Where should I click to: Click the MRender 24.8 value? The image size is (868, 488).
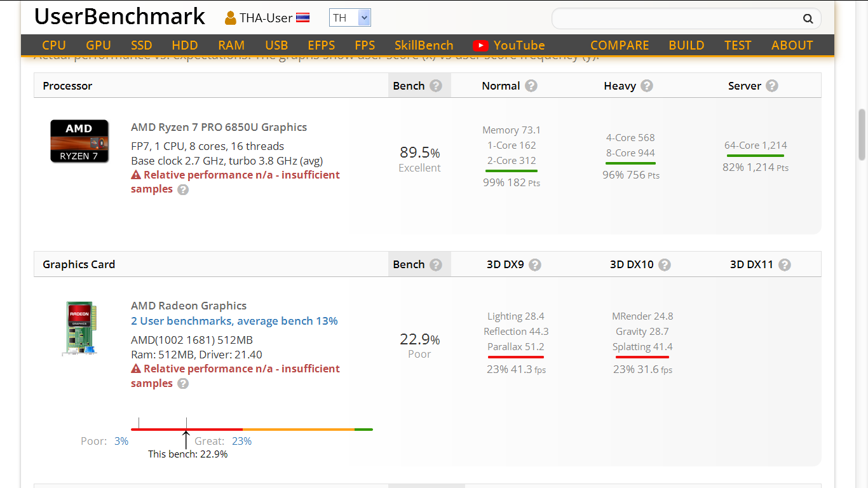[x=642, y=316]
